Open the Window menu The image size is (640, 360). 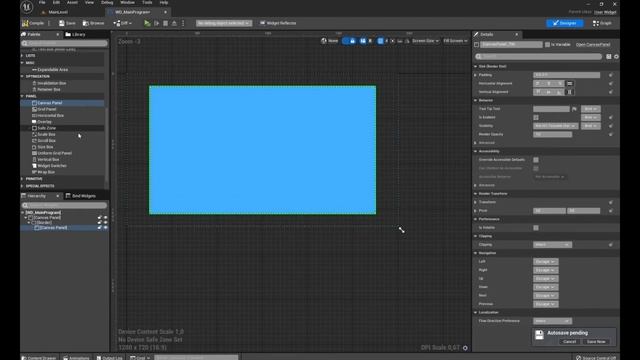[x=127, y=2]
